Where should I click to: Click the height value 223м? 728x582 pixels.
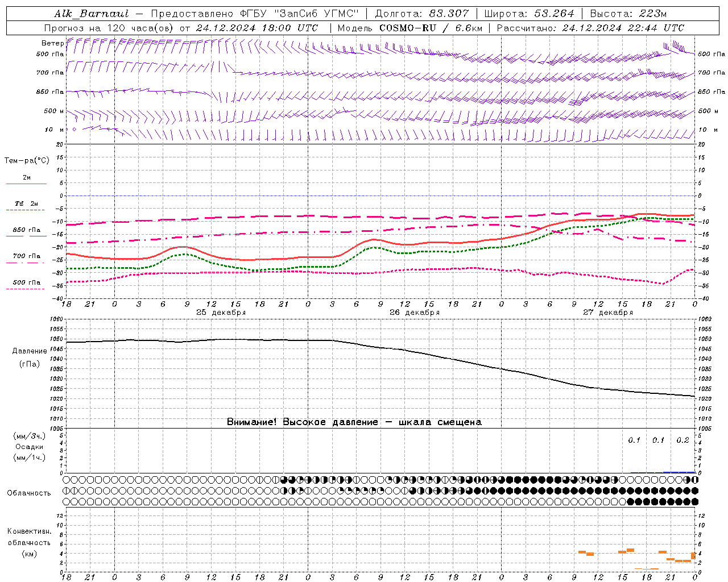point(652,14)
